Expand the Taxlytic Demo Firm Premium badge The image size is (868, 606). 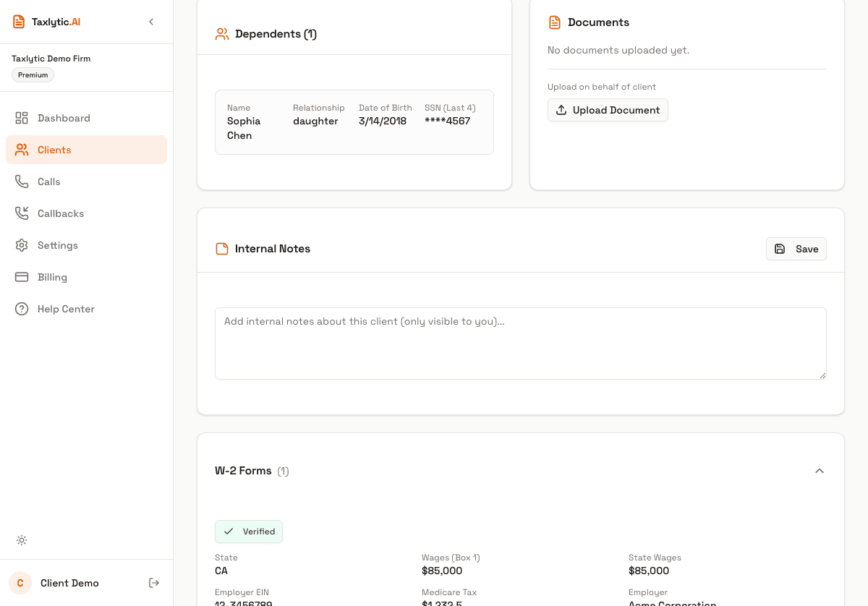point(33,74)
